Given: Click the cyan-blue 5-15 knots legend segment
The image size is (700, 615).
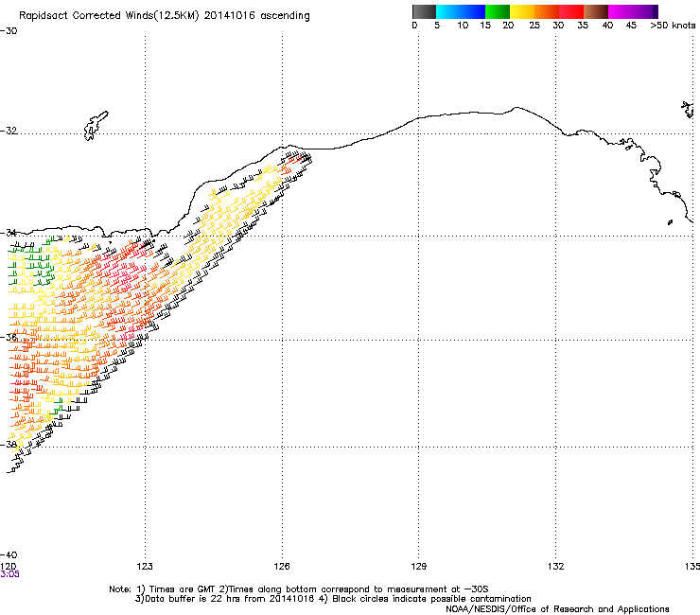Looking at the screenshot, I should click(x=461, y=11).
